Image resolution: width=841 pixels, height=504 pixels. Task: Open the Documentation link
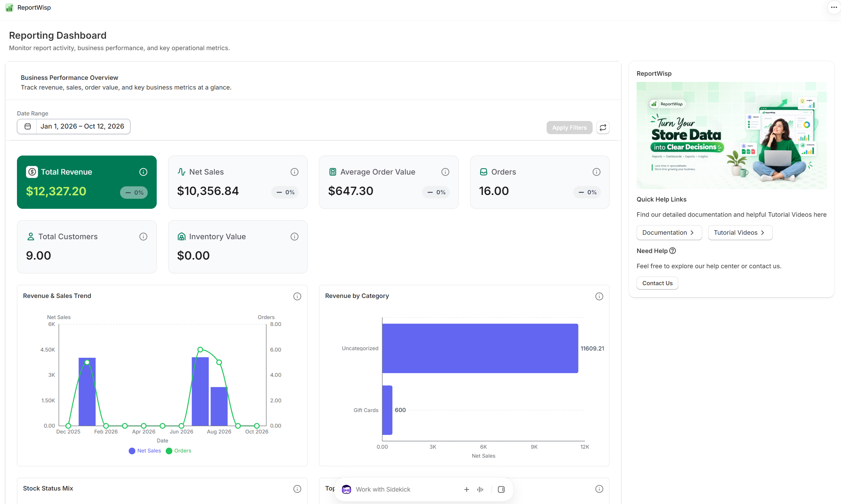click(x=669, y=233)
